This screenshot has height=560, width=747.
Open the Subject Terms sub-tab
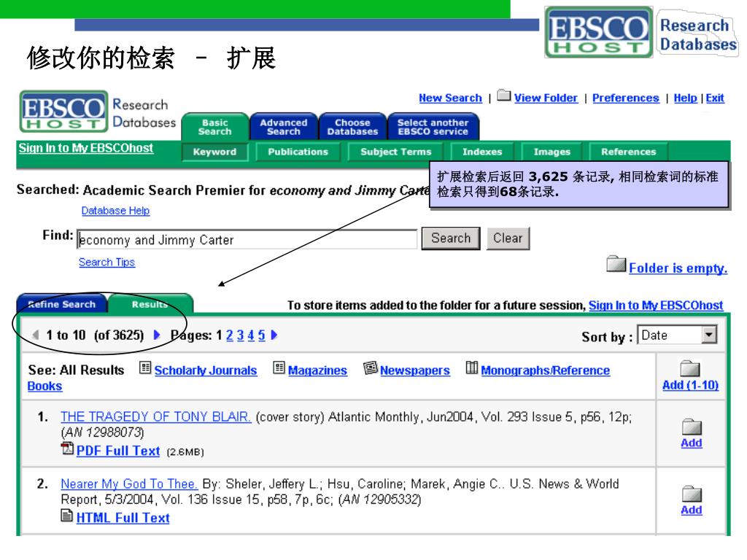396,152
